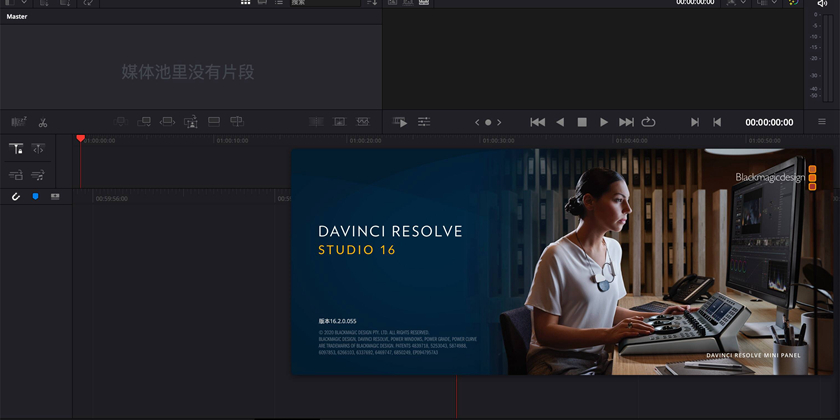Open the sort order dropdown in media pool
This screenshot has height=420, width=840.
pos(372,3)
